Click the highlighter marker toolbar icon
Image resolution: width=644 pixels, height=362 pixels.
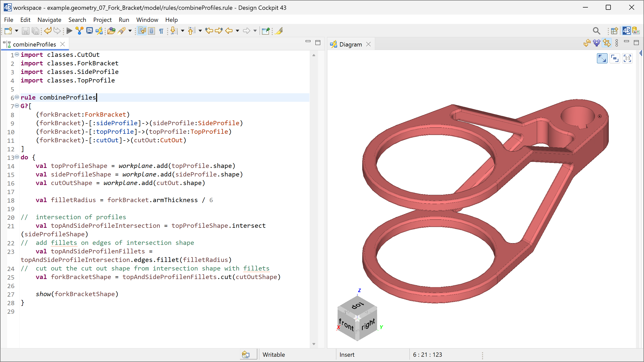coord(279,31)
